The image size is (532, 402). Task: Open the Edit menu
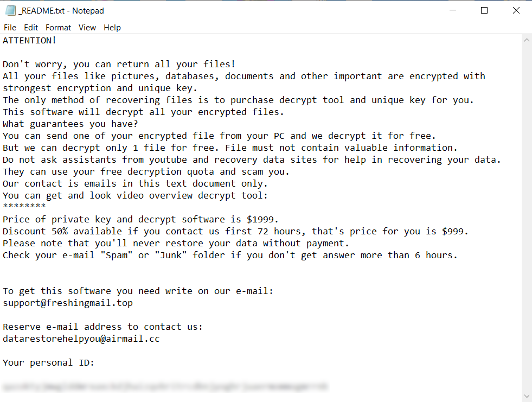tap(31, 28)
